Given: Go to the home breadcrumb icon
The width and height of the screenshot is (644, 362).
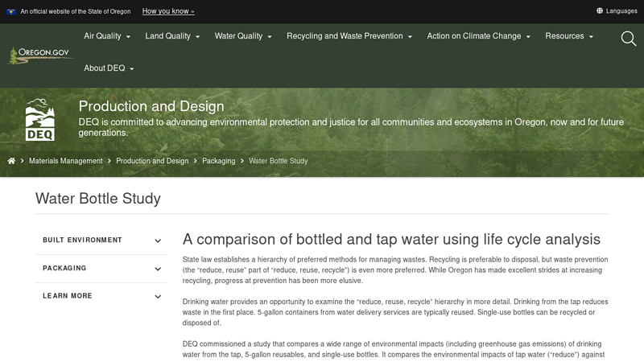Looking at the screenshot, I should coord(11,161).
